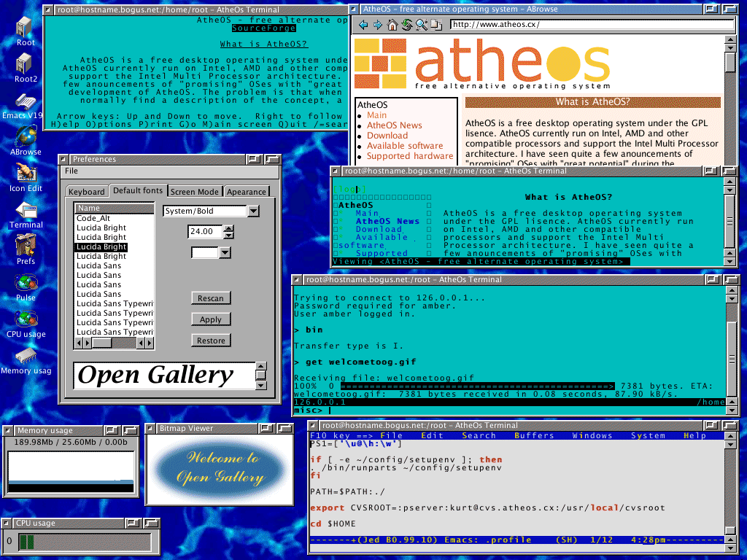Click the Open Gallery preview scrollbar thumb
747x560 pixels.
tap(260, 375)
